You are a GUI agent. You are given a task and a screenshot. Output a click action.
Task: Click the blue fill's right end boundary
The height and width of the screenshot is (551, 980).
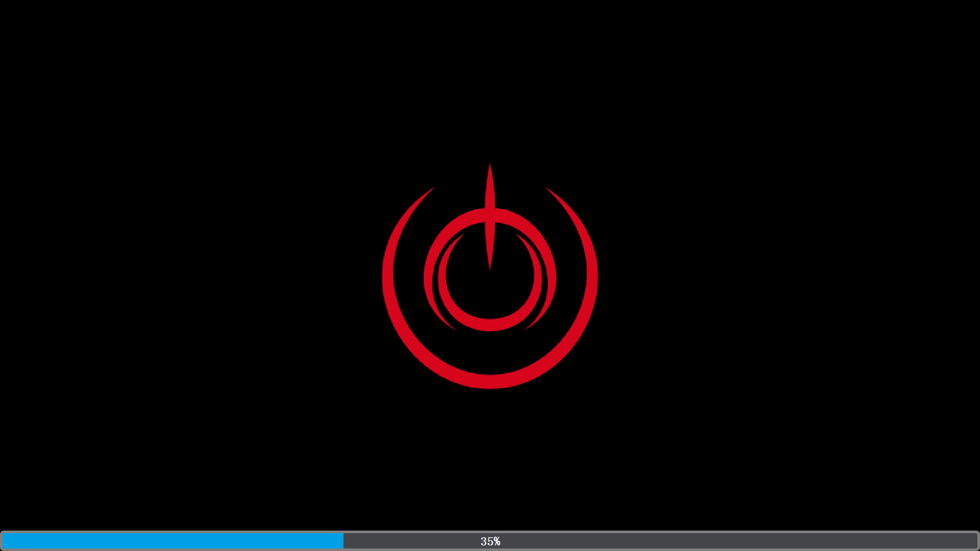coord(343,541)
